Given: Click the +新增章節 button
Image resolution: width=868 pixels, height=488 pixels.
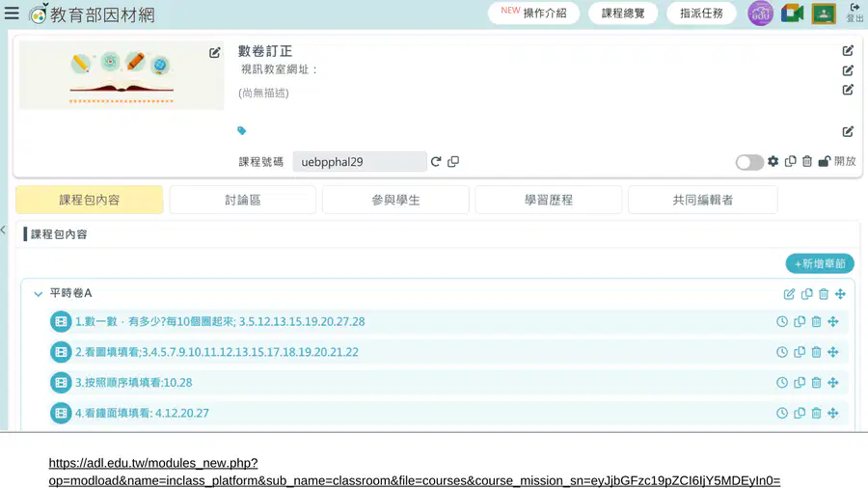Looking at the screenshot, I should pyautogui.click(x=820, y=263).
